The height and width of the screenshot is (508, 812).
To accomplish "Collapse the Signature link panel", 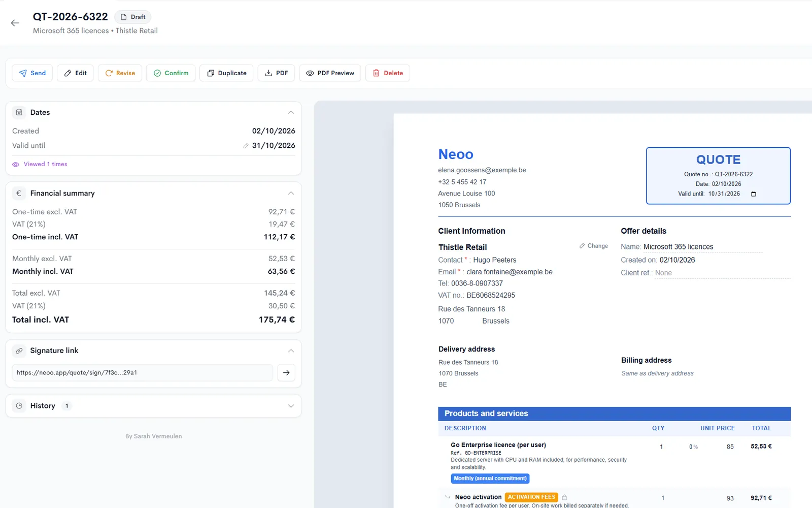I will point(291,351).
